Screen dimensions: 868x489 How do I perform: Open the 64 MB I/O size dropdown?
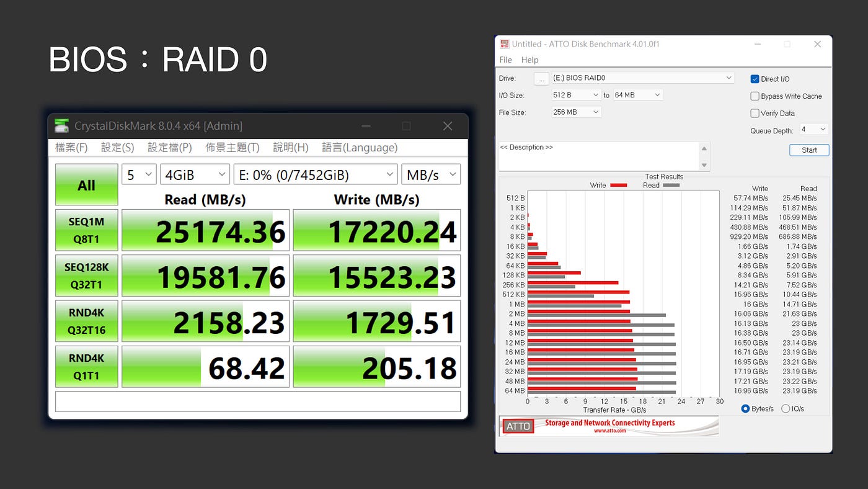(638, 95)
